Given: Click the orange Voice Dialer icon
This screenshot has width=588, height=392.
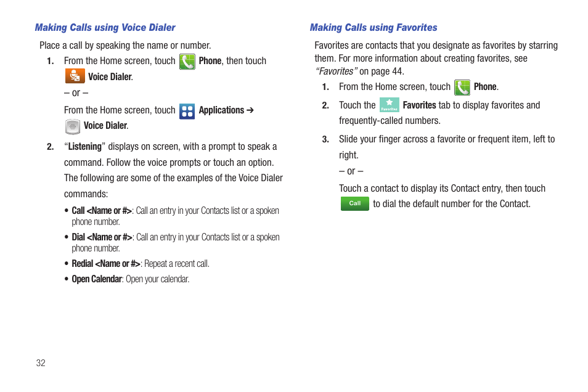Looking at the screenshot, I should (75, 76).
